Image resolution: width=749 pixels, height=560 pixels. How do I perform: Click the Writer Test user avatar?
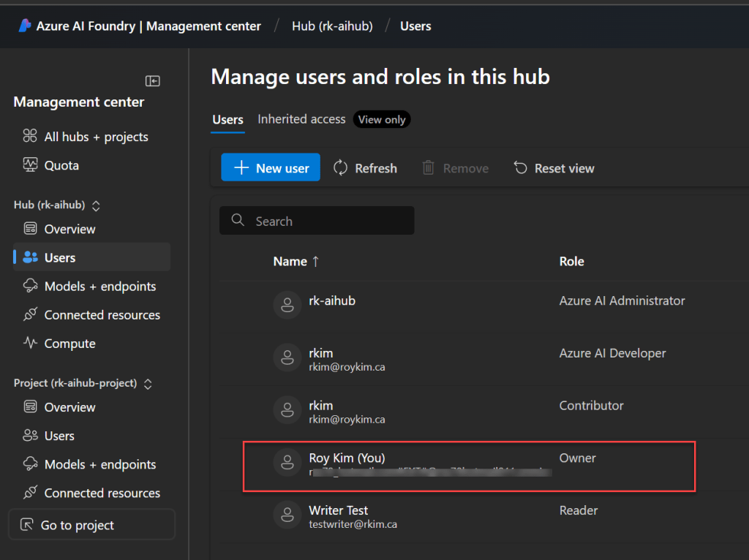coord(287,515)
